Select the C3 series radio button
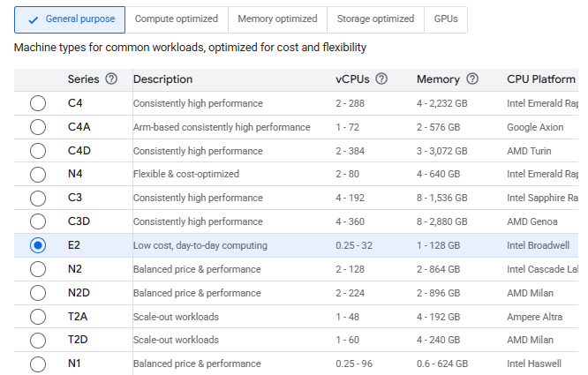 (x=38, y=199)
